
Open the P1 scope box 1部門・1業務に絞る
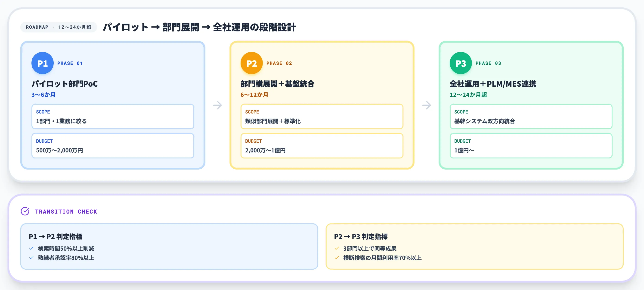coord(113,117)
